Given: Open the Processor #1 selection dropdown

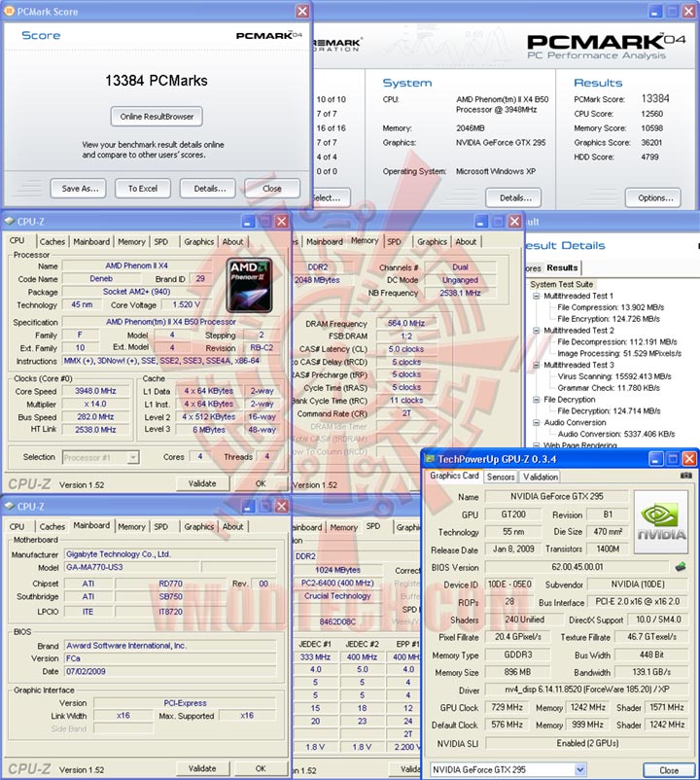Looking at the screenshot, I should (x=133, y=457).
